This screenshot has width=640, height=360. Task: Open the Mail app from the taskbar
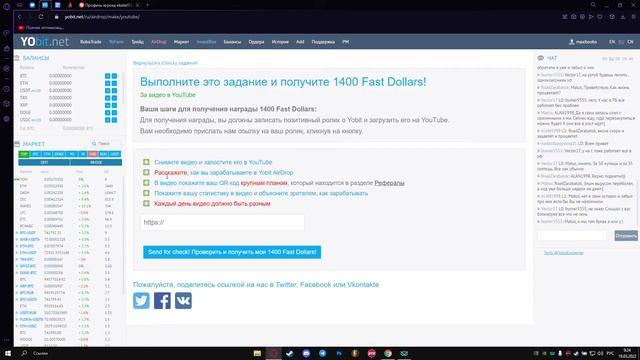[x=404, y=353]
